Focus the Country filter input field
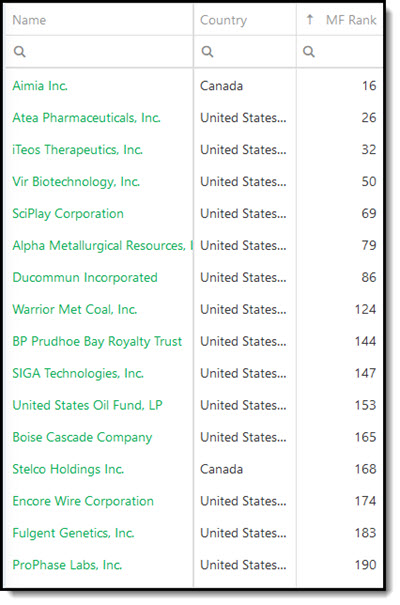The image size is (400, 605). coord(245,51)
